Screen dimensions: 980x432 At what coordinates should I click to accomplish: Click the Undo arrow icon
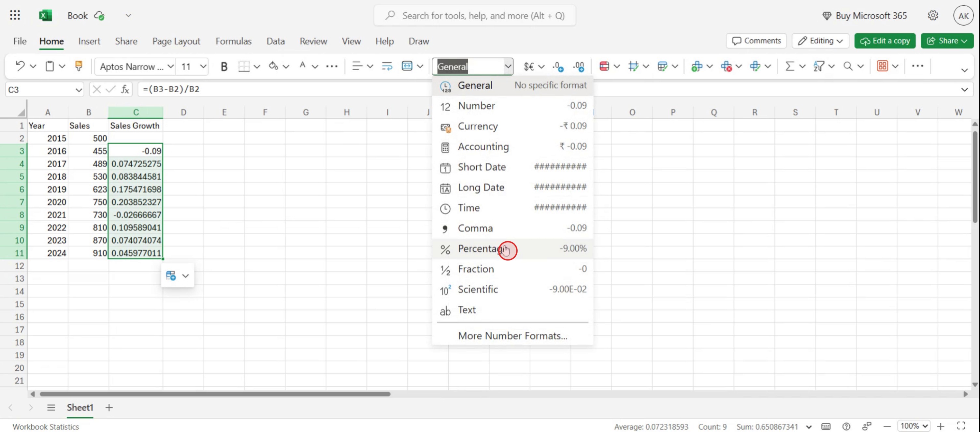pos(20,66)
